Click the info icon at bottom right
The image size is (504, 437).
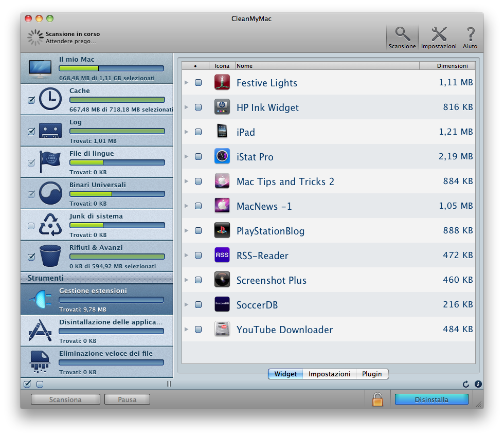pyautogui.click(x=478, y=384)
